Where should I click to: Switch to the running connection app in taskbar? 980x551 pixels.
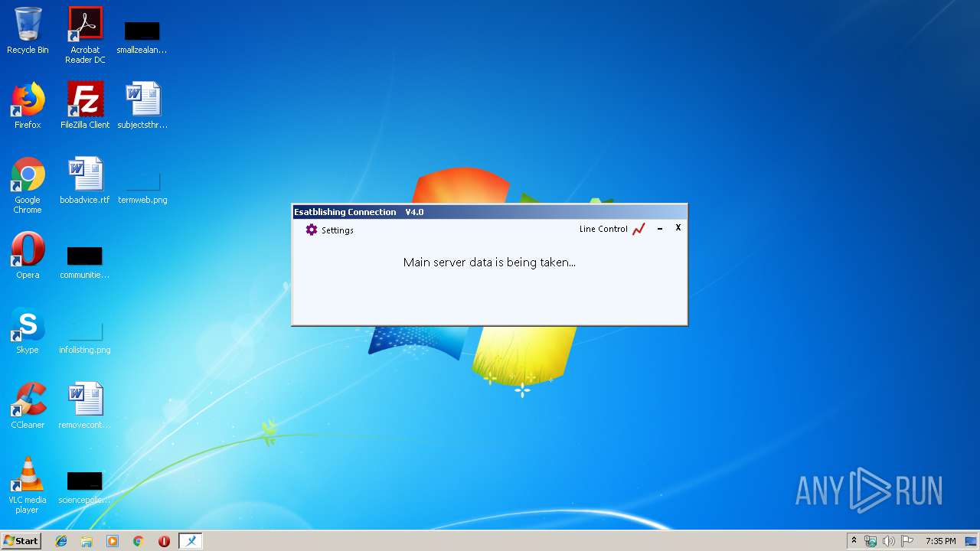click(191, 541)
